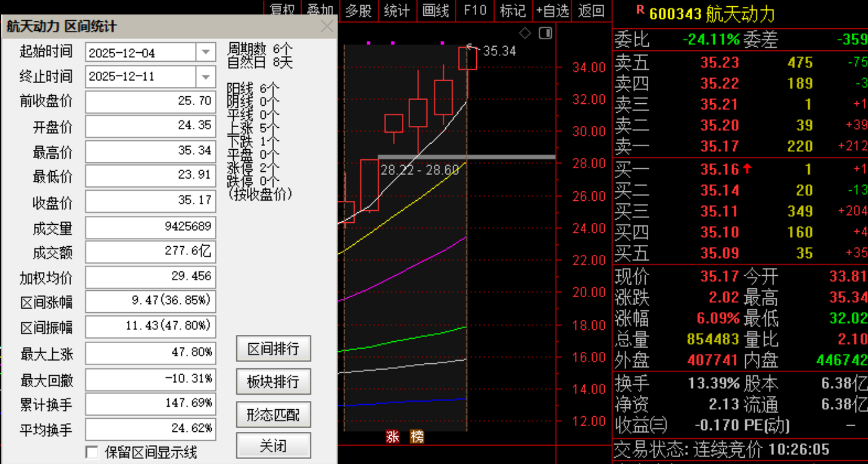Click the 卖五 price 35.23
Viewport: 868px width, 464px height.
coord(719,62)
